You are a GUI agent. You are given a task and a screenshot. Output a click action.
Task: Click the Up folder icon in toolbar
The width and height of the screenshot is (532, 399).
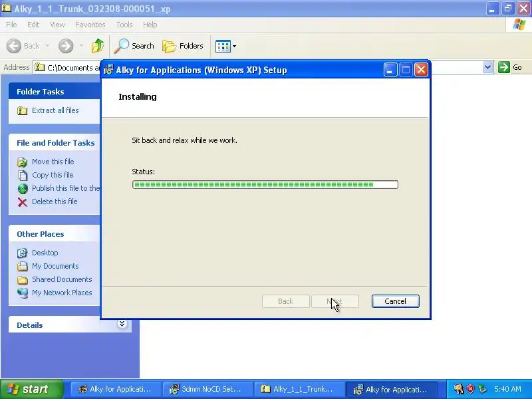click(x=98, y=46)
